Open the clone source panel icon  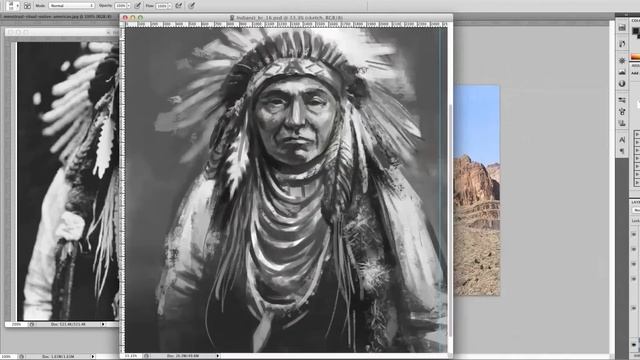(x=622, y=111)
